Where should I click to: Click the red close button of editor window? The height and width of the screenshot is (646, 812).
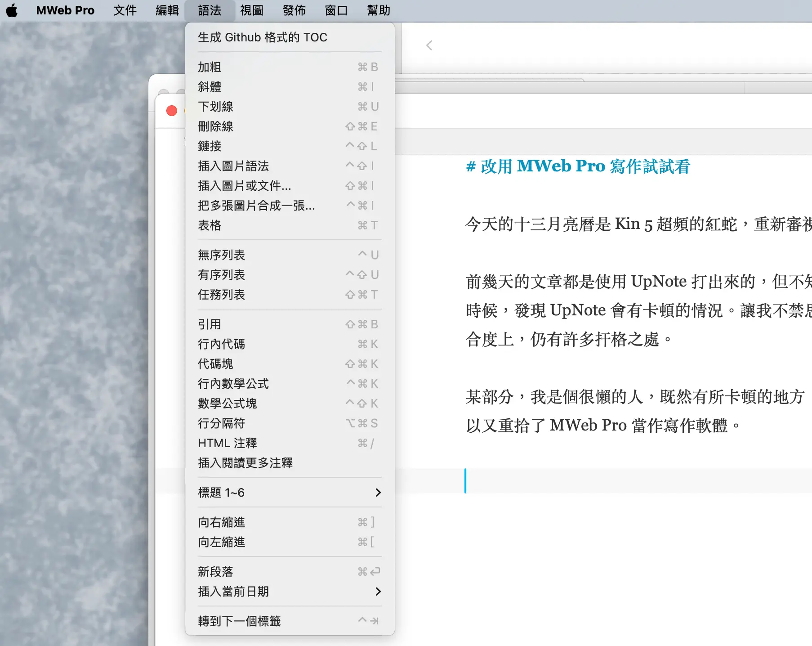click(172, 111)
